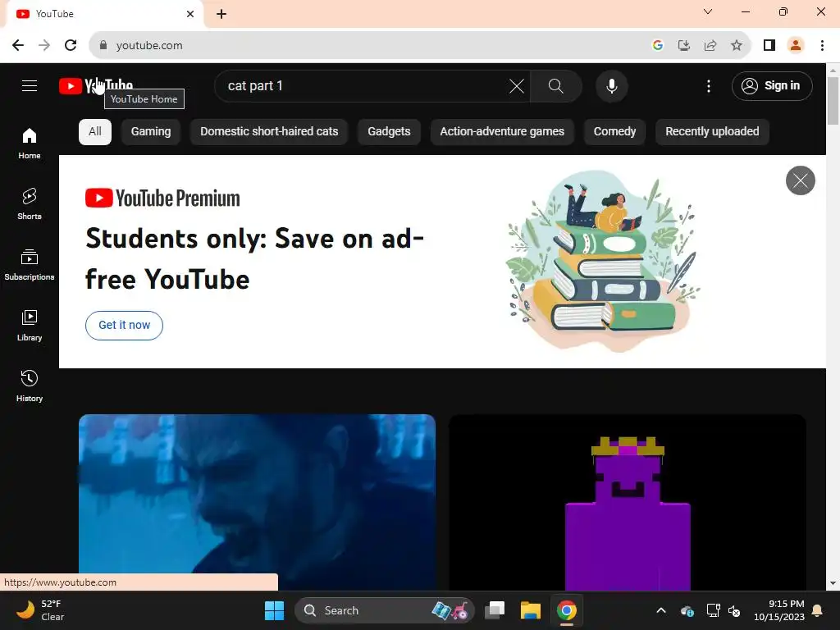
Task: Clear the search box text
Action: pos(517,85)
